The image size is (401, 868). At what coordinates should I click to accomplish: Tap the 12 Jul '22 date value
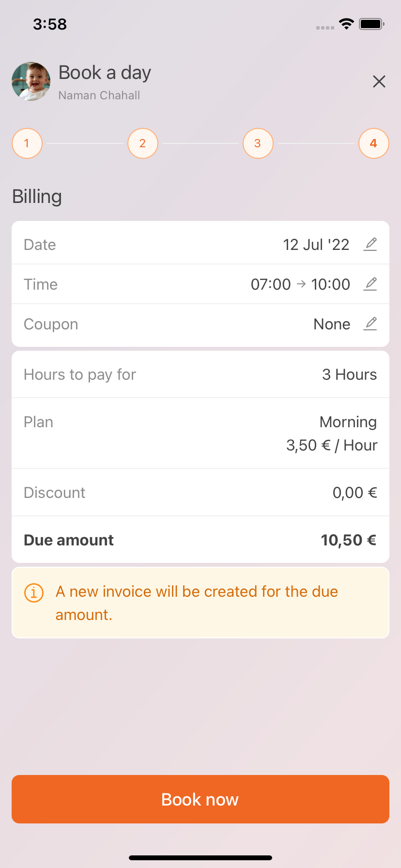point(316,245)
